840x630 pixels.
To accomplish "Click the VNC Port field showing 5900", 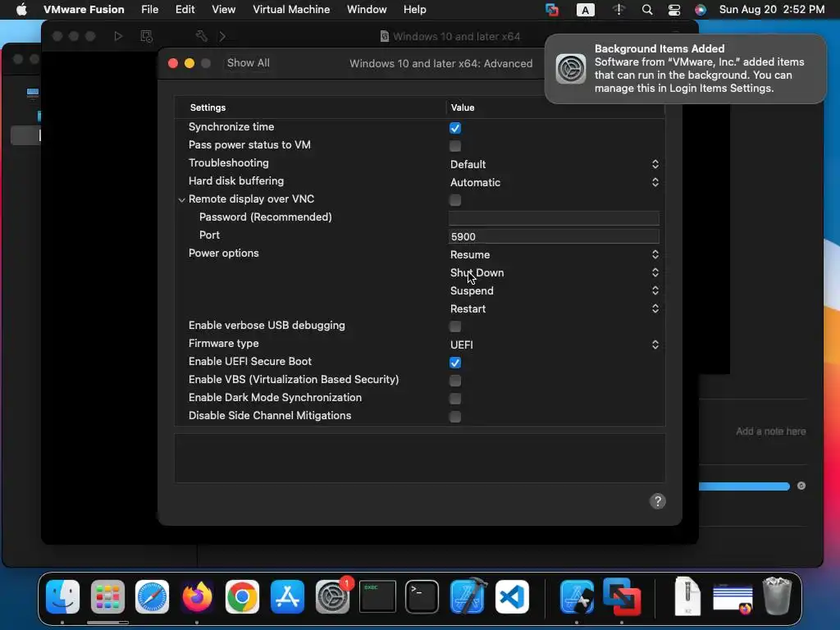I will (554, 236).
